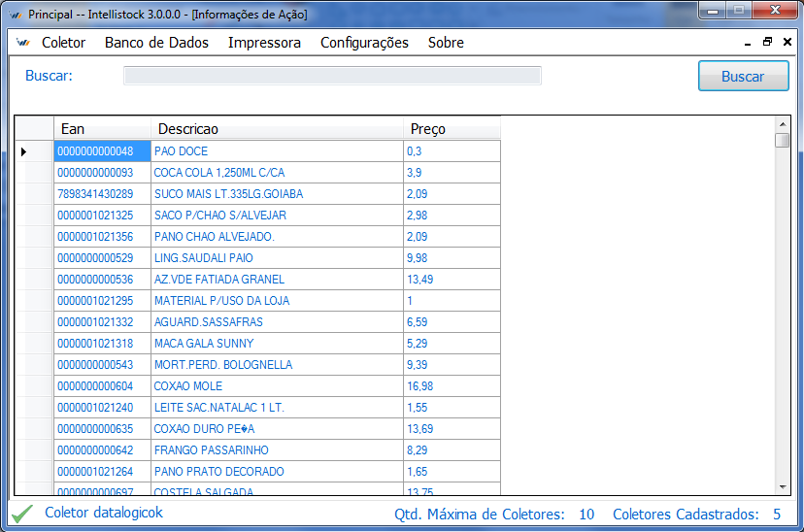The width and height of the screenshot is (804, 532).
Task: Open the Configurações menu
Action: pos(364,43)
